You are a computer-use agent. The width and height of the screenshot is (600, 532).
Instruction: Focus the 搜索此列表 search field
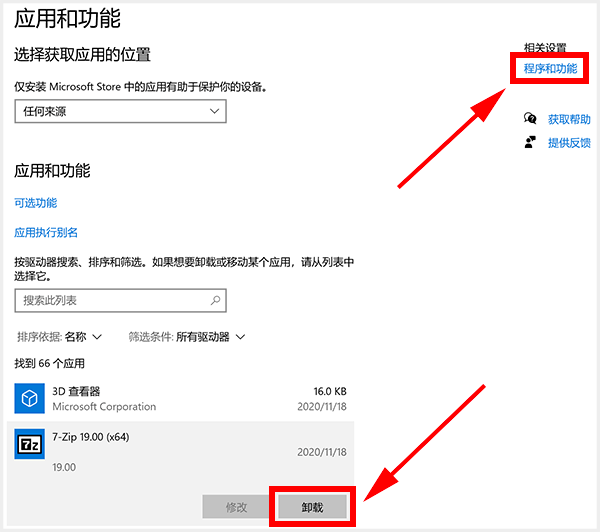pyautogui.click(x=110, y=300)
